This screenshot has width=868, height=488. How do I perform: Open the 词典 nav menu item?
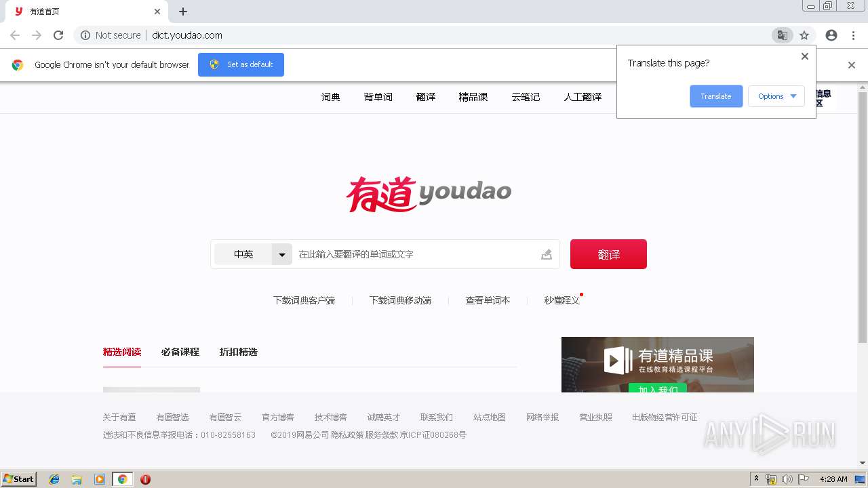(331, 97)
